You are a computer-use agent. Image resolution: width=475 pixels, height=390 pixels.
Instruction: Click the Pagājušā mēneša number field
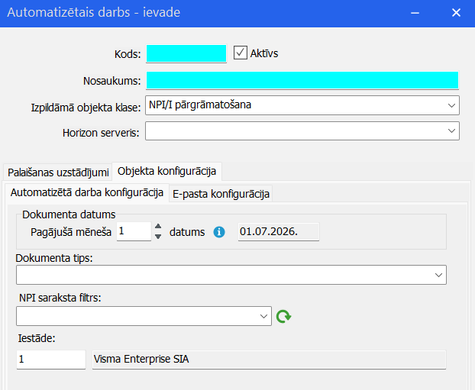tap(134, 231)
